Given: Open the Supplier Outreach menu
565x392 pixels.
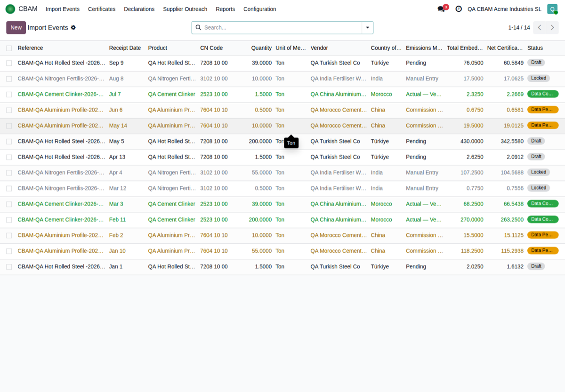Looking at the screenshot, I should pos(185,9).
